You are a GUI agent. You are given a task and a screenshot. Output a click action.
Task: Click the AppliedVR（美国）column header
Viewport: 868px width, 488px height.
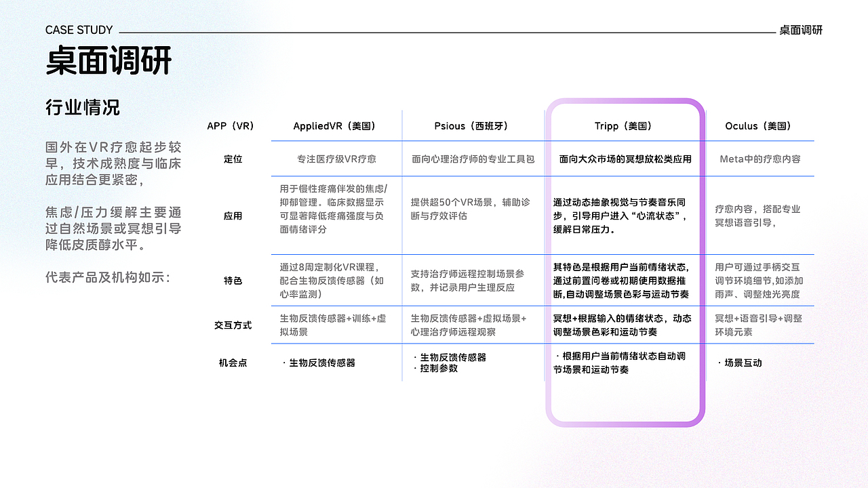(336, 125)
